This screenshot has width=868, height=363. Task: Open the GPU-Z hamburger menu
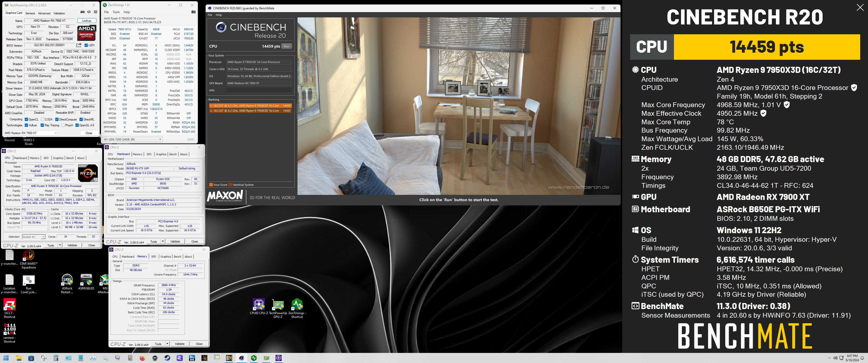coord(95,12)
